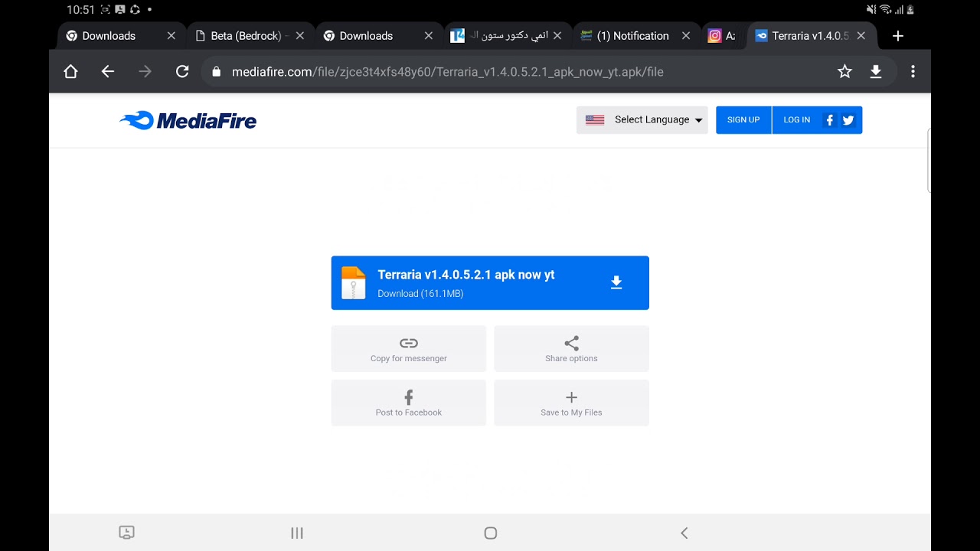
Task: Close the Beta (Bedrock) tab
Action: 299,36
